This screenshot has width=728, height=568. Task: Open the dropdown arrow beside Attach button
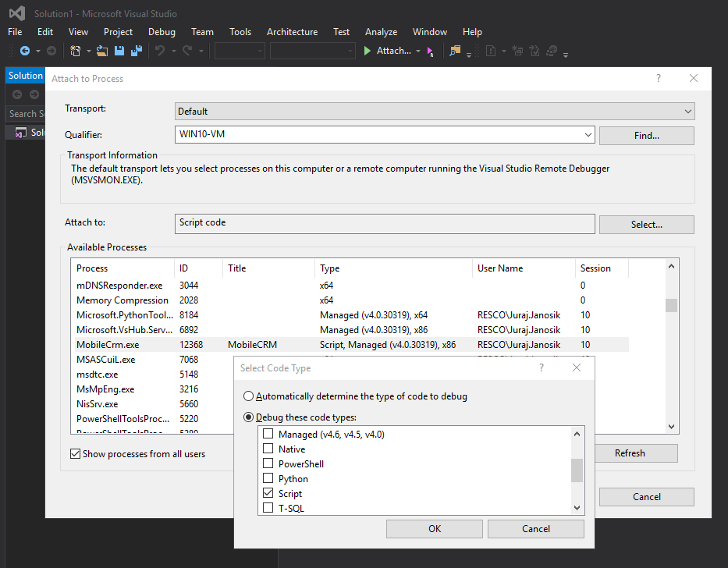pyautogui.click(x=418, y=51)
